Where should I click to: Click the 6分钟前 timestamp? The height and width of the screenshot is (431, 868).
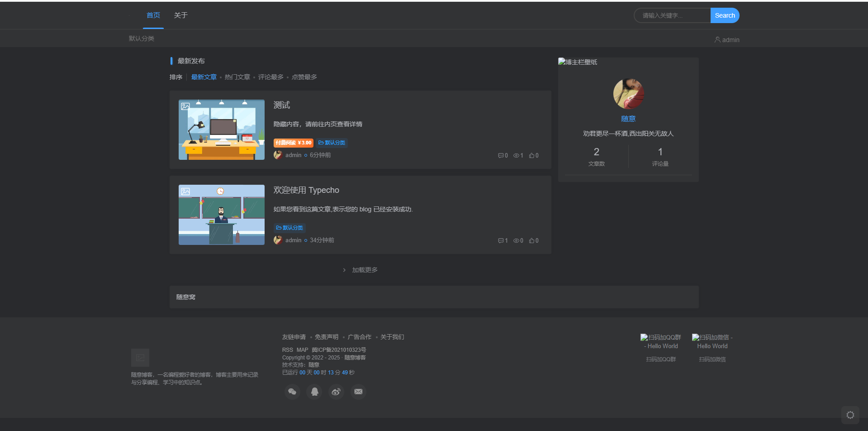point(320,155)
